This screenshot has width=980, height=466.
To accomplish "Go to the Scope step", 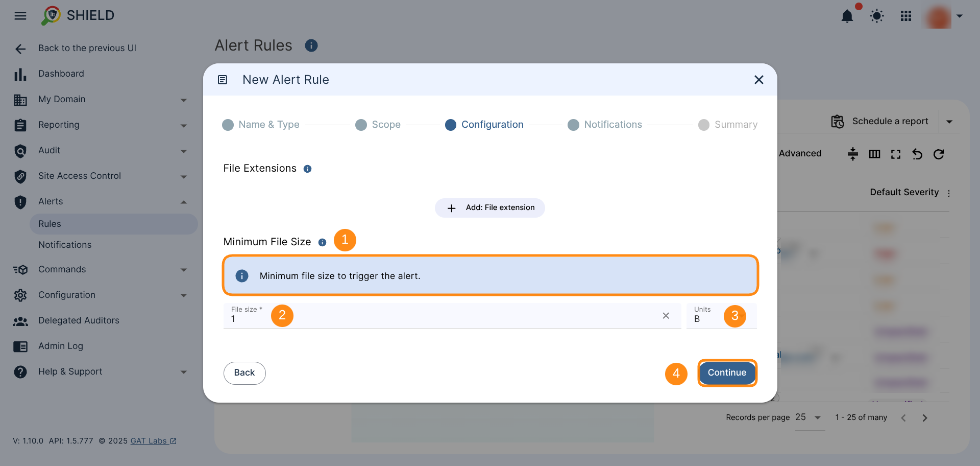I will 378,125.
